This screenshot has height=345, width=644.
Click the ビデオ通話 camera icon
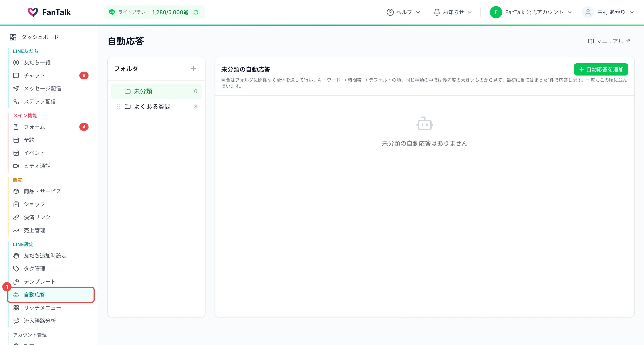(x=16, y=166)
